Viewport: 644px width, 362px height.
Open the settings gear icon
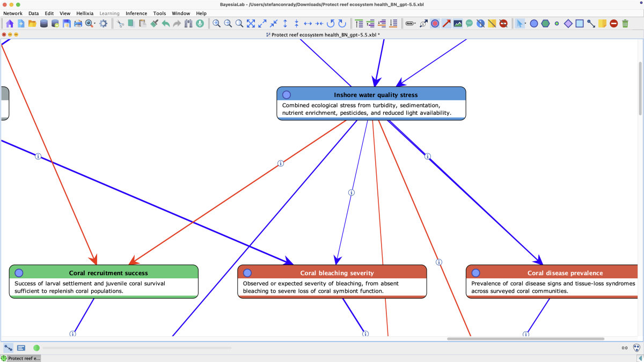tap(104, 24)
